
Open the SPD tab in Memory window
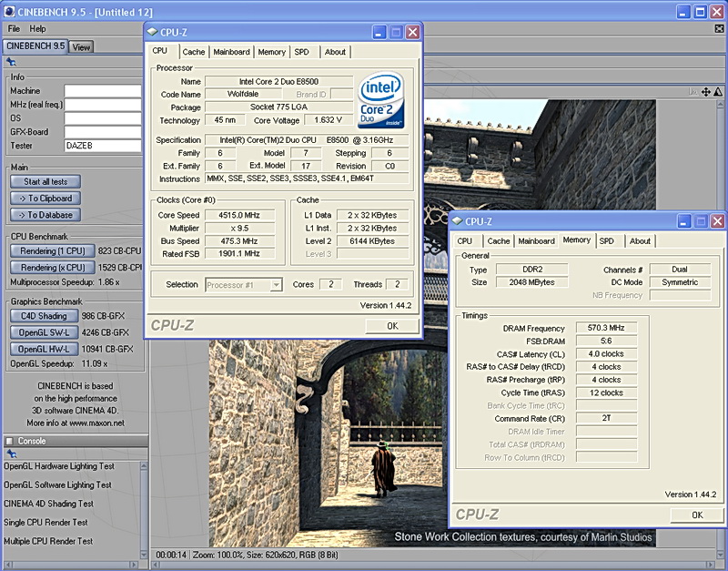point(606,241)
